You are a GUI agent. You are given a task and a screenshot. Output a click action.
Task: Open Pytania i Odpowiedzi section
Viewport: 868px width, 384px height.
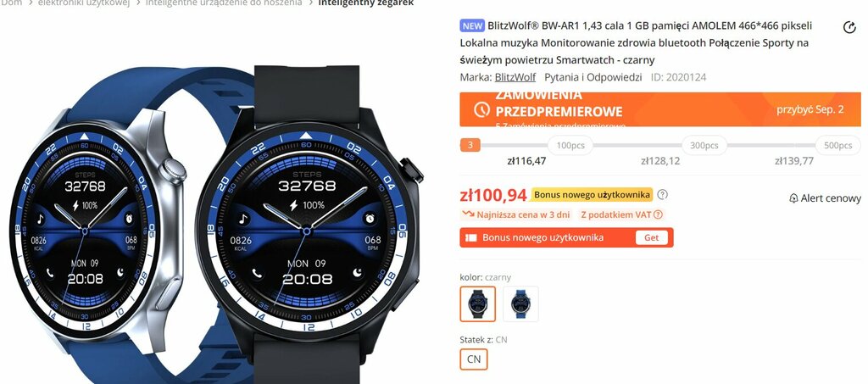tap(593, 77)
